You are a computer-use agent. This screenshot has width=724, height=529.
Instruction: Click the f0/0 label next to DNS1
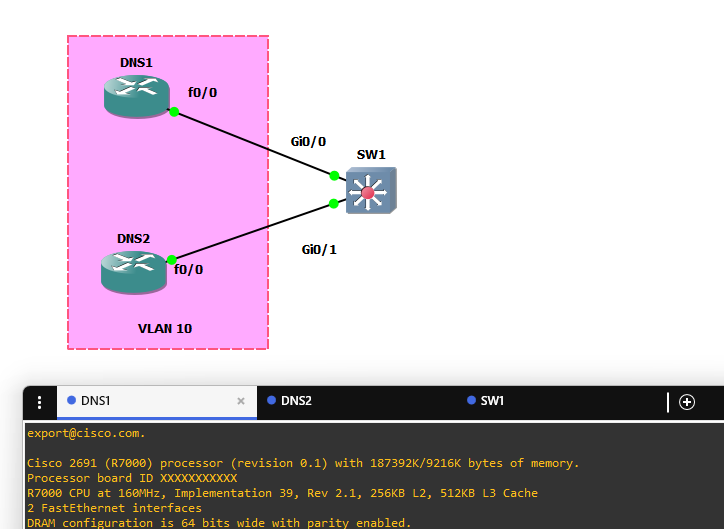202,93
